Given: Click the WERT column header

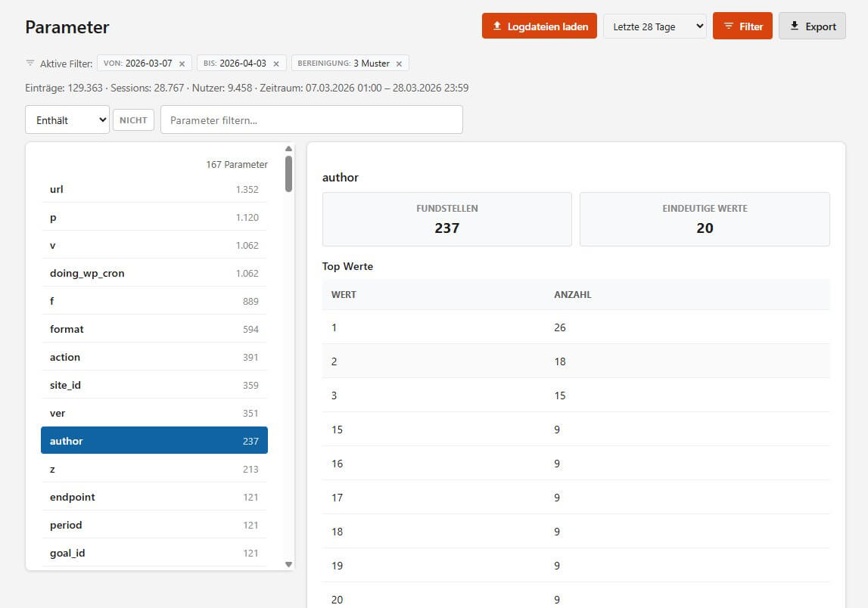Looking at the screenshot, I should (x=344, y=295).
